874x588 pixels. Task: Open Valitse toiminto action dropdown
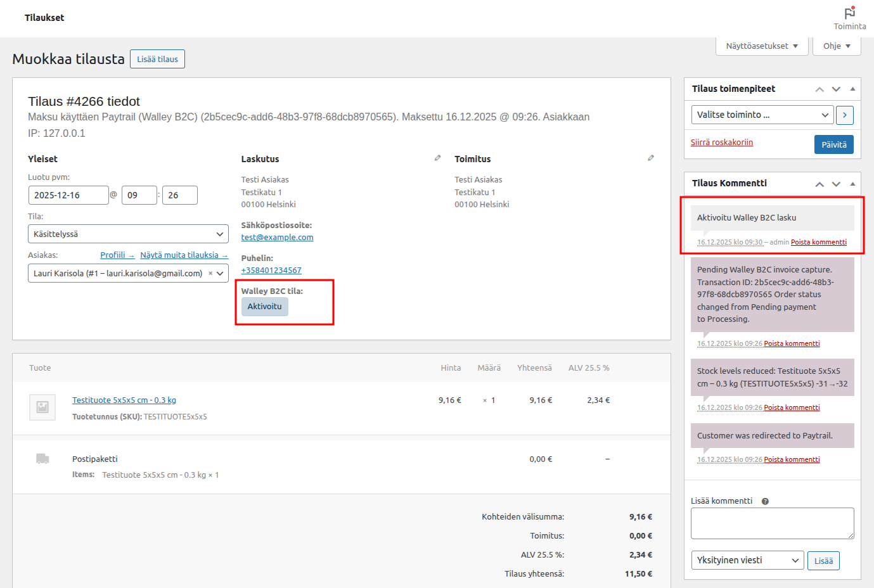pyautogui.click(x=762, y=115)
